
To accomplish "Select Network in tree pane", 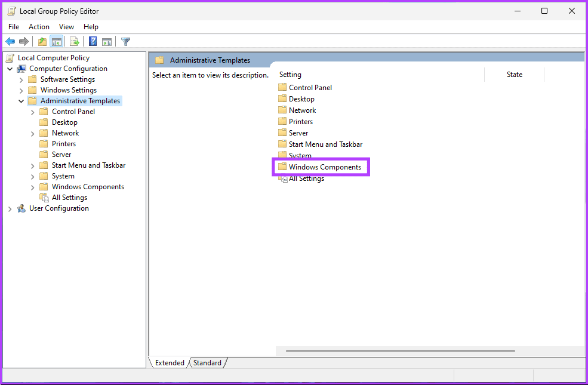I will point(65,133).
